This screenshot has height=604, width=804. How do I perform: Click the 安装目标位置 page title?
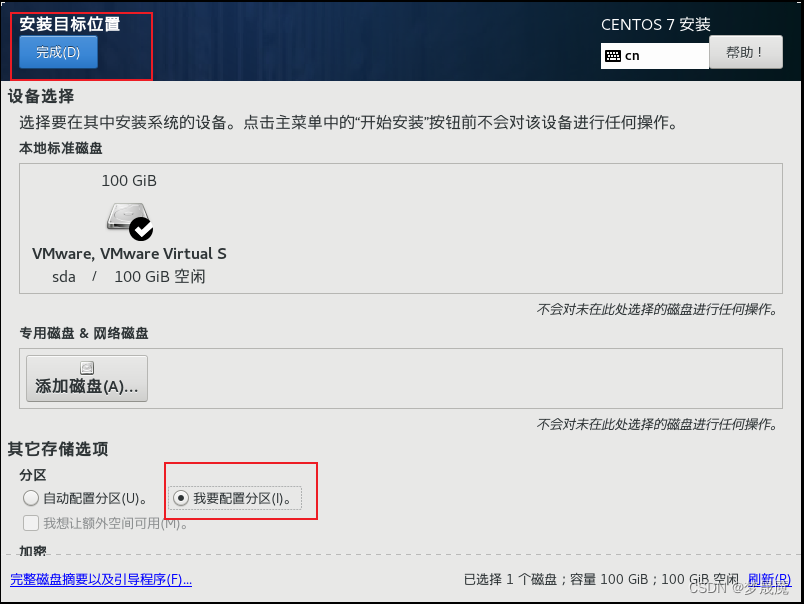point(70,24)
